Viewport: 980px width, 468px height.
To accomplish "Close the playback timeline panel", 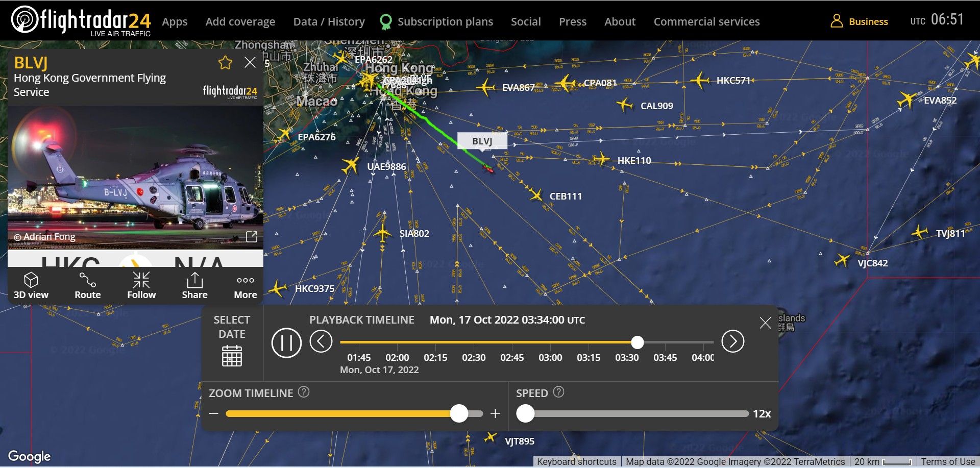I will tap(765, 323).
